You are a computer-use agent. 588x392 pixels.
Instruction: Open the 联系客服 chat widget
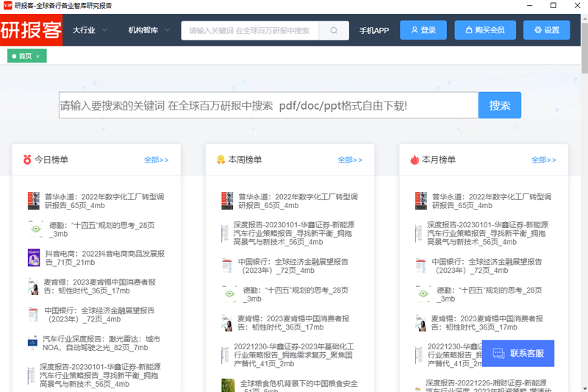518,353
